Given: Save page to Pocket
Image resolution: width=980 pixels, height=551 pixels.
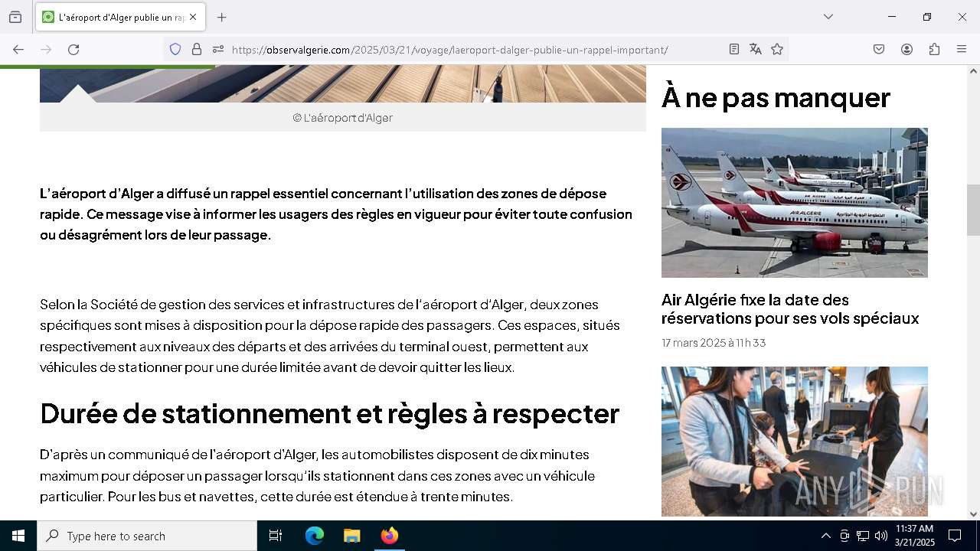Looking at the screenshot, I should coord(879,50).
